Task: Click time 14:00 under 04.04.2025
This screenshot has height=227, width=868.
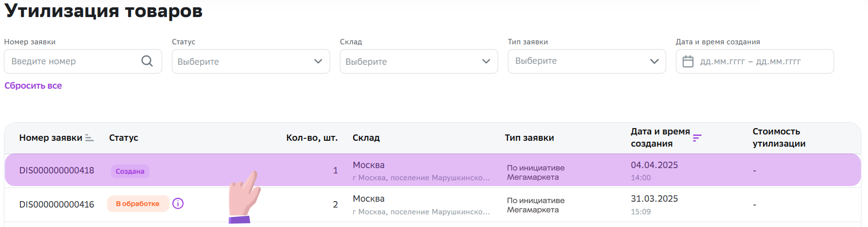Action: tap(641, 178)
